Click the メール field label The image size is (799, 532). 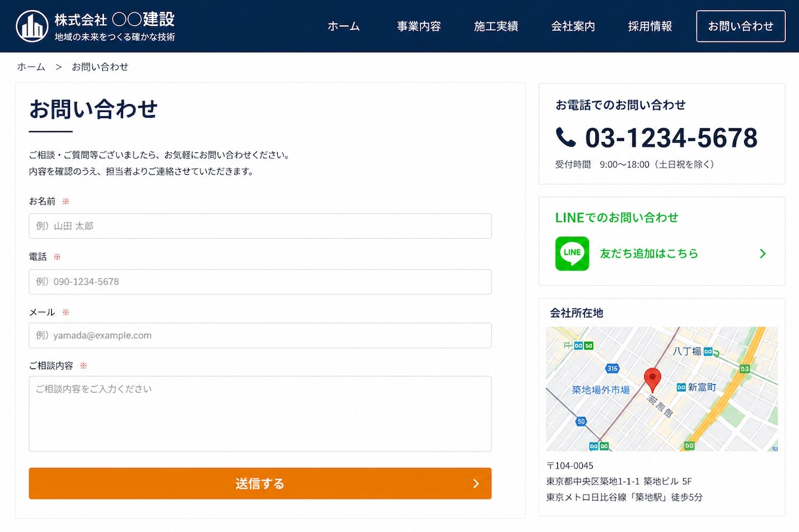(42, 312)
